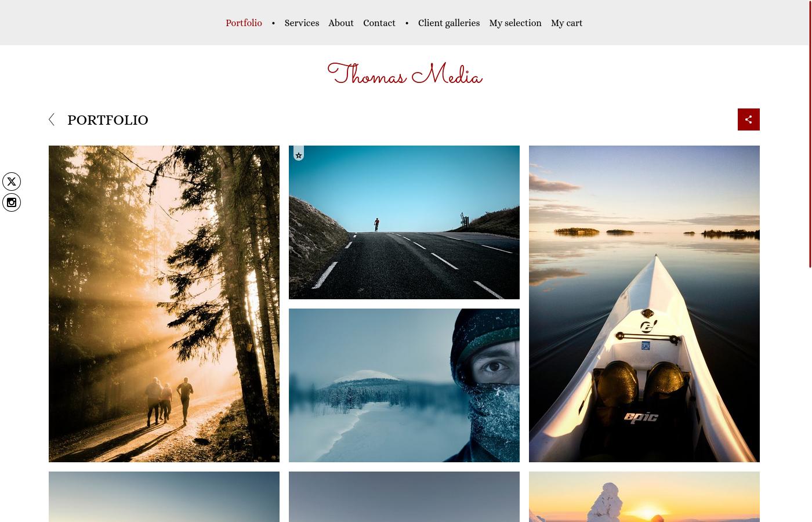Open the snowy sunset photo thumbnail
The height and width of the screenshot is (522, 812).
[644, 496]
